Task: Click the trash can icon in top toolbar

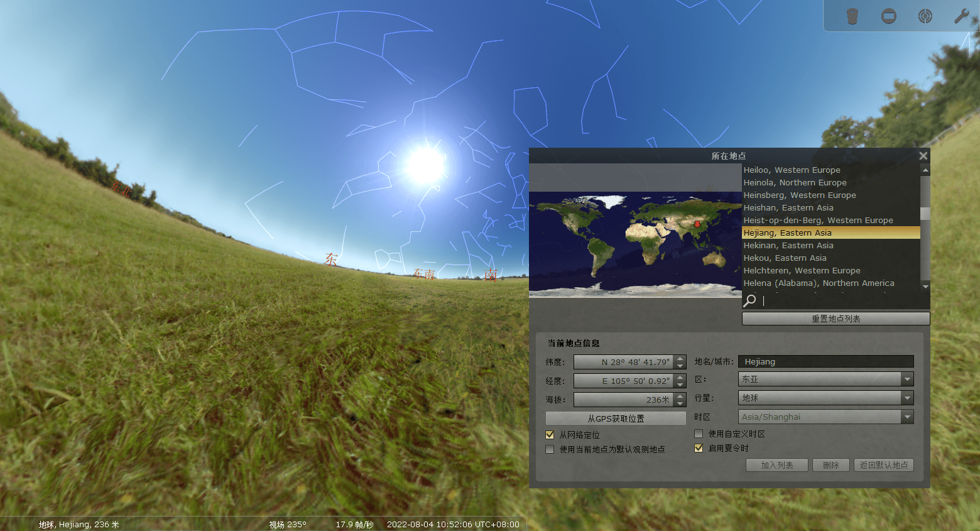Action: pyautogui.click(x=852, y=16)
